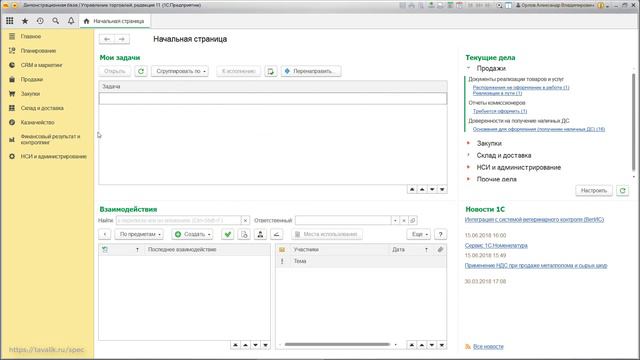
Task: Open favorites with the star icon
Action: [x=25, y=21]
